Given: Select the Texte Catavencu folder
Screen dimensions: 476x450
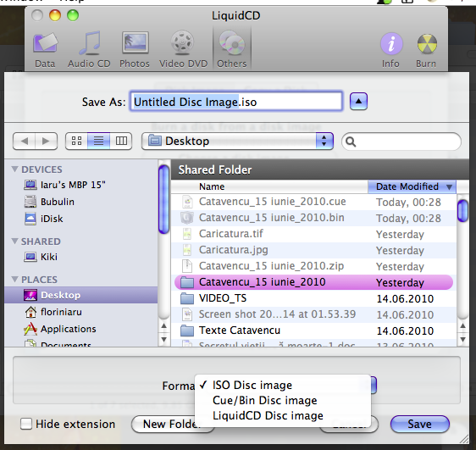Looking at the screenshot, I should coord(313,331).
